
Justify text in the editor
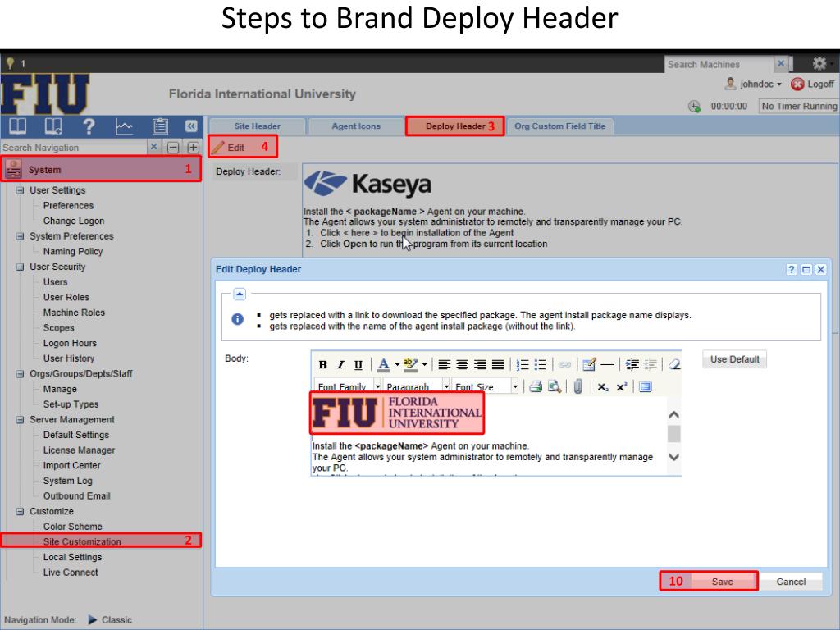point(498,365)
